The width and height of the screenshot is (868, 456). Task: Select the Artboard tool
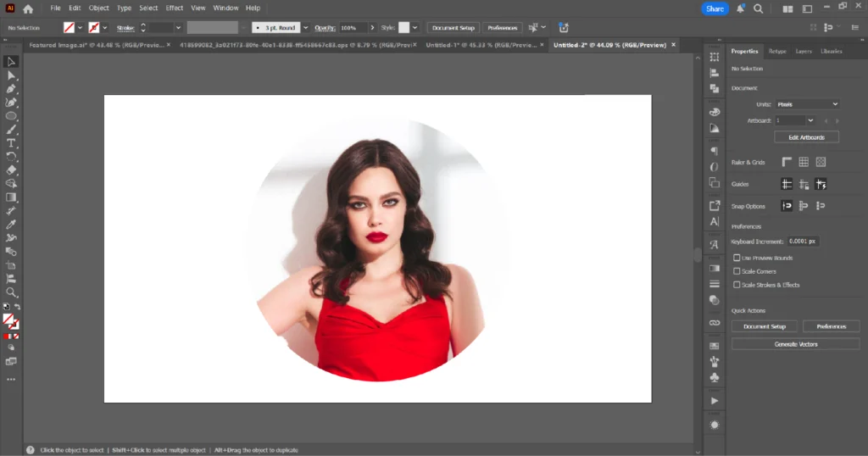point(10,265)
